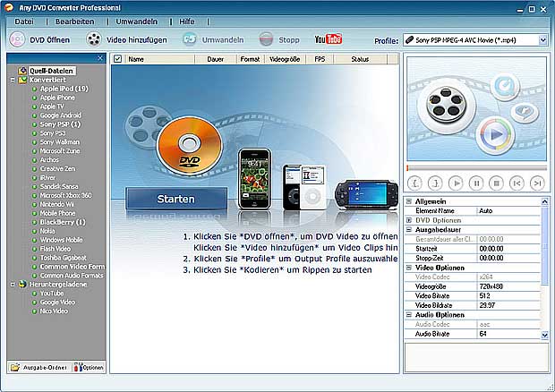Collapse the Audio Optionen section

[x=409, y=314]
